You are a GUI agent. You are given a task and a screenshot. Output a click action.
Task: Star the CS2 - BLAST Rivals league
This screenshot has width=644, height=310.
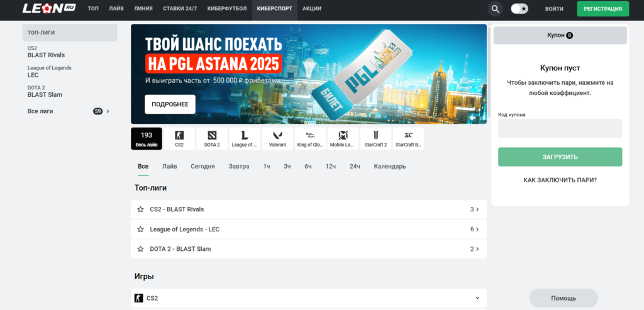140,209
